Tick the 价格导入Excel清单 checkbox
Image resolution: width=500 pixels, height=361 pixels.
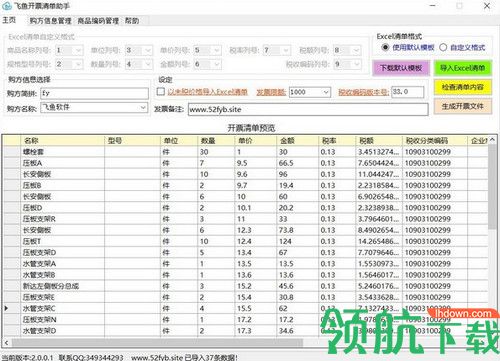[x=161, y=91]
